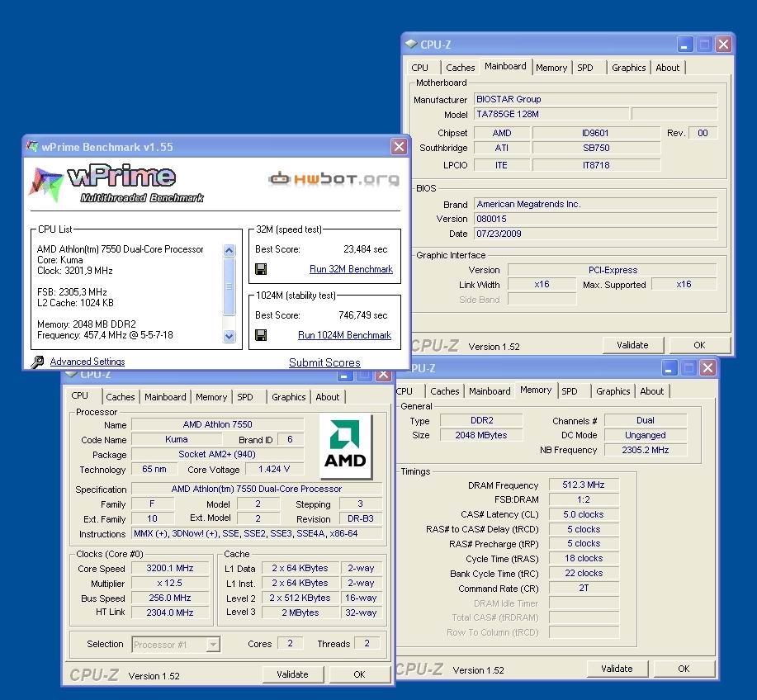Click the DRAM Frequency 512.3 MHz value

(x=583, y=485)
